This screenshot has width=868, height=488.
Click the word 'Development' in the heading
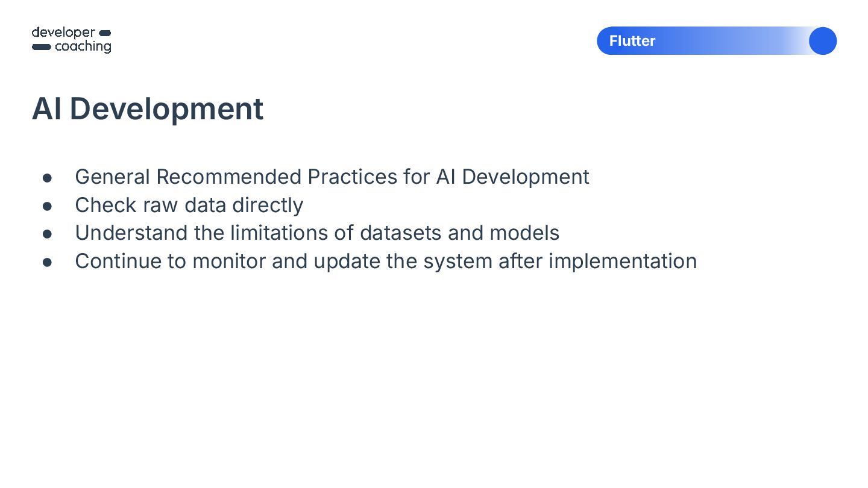click(166, 109)
